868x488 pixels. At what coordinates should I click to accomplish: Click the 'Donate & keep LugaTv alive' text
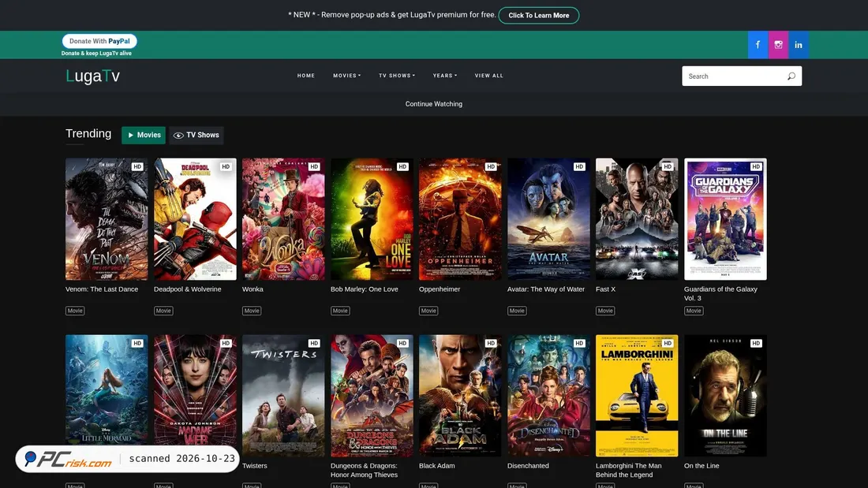point(96,54)
